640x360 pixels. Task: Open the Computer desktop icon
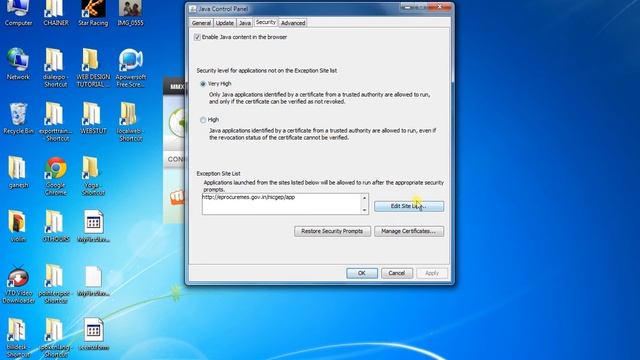pos(18,13)
